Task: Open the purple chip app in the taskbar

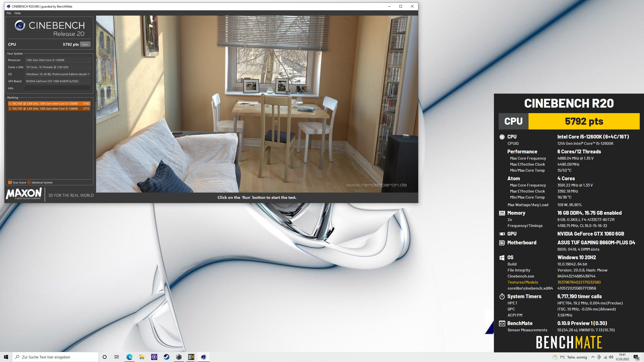Action: click(154, 357)
